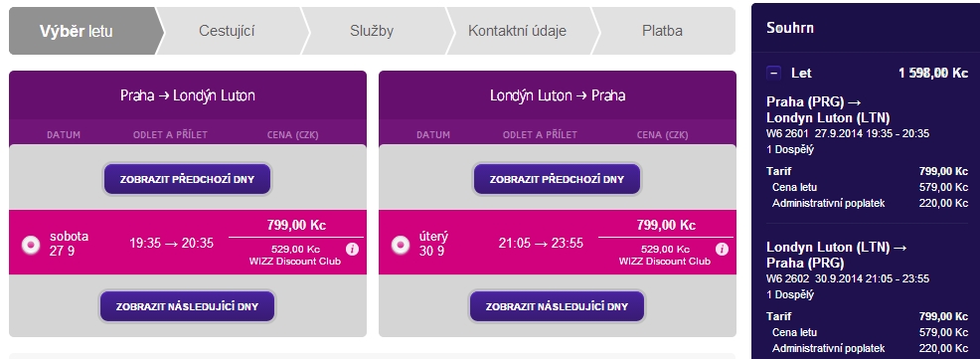Viewport: 980px width, 359px height.
Task: Open the Kontaktní údaje step
Action: coord(518,31)
